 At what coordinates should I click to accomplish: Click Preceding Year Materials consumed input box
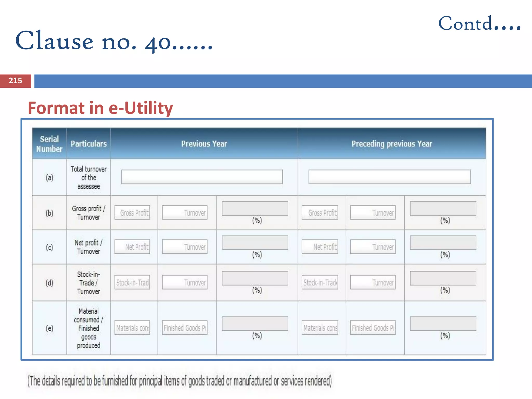click(320, 328)
